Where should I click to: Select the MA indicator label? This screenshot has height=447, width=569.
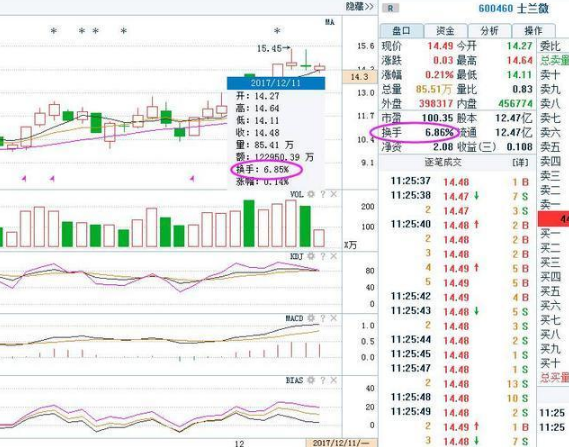(329, 22)
